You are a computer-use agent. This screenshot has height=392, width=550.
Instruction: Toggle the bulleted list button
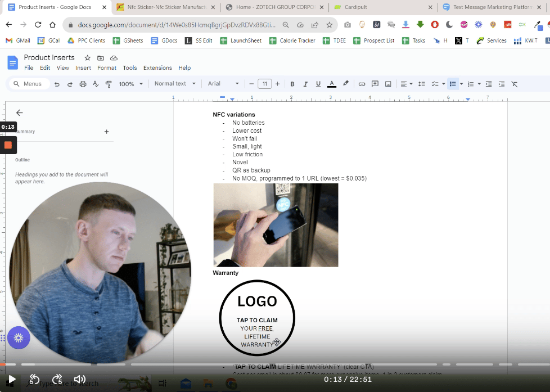[453, 84]
